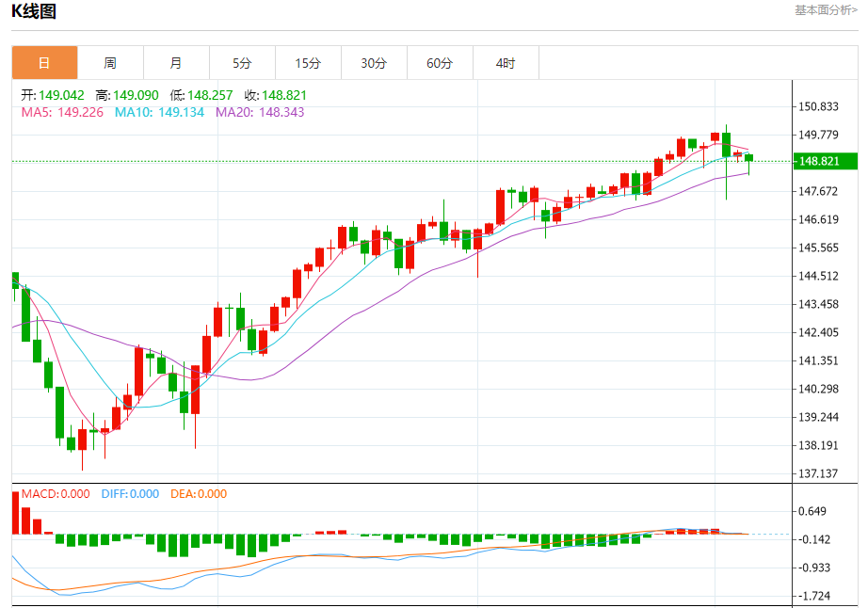Click the 139.244 price axis label
The width and height of the screenshot is (868, 608).
pos(818,417)
